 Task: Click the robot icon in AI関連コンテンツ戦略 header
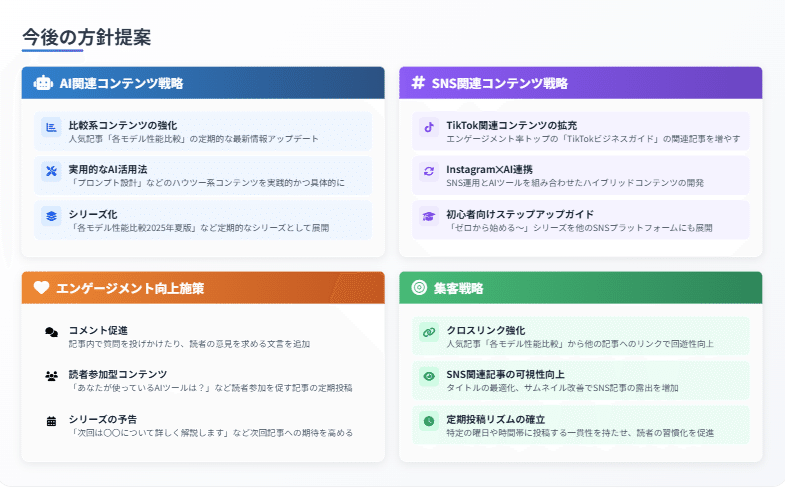43,83
